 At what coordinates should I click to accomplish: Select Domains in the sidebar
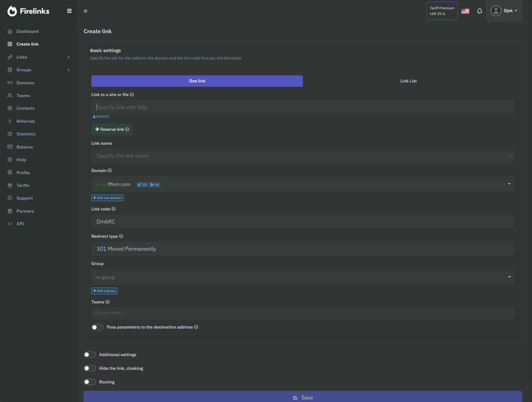25,83
